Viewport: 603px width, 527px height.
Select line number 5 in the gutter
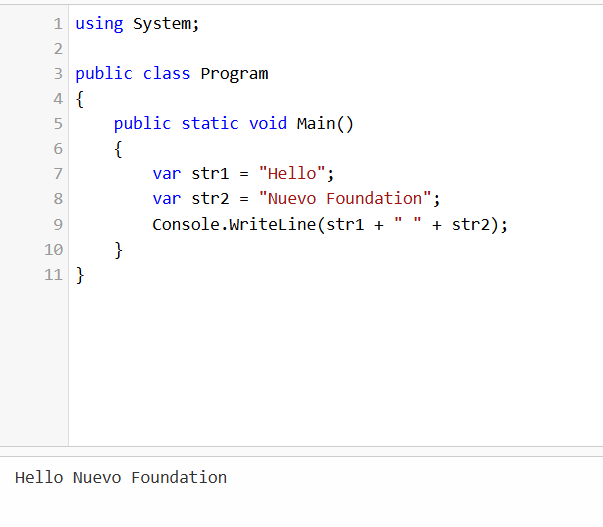[58, 124]
